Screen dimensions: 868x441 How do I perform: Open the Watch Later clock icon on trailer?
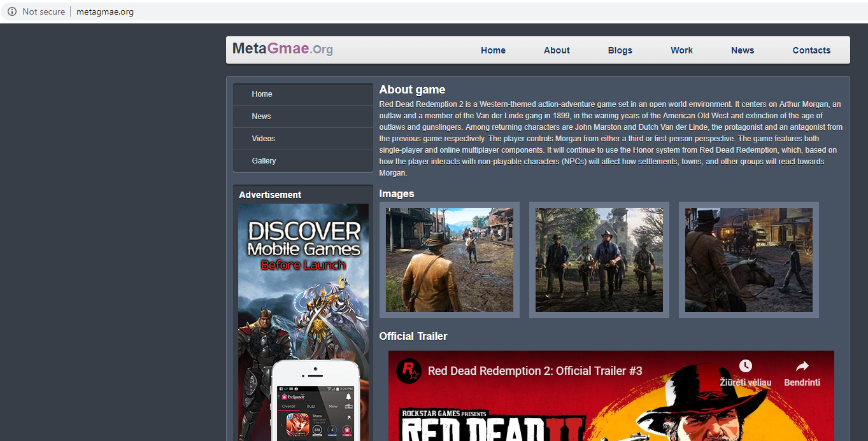click(x=745, y=366)
